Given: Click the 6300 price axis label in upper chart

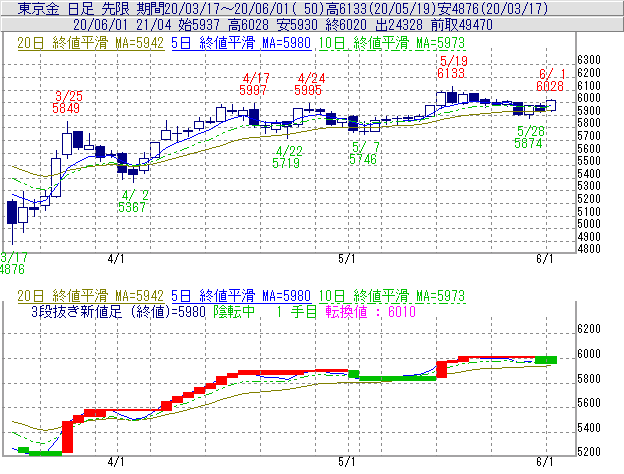Looking at the screenshot, I should coord(589,60).
